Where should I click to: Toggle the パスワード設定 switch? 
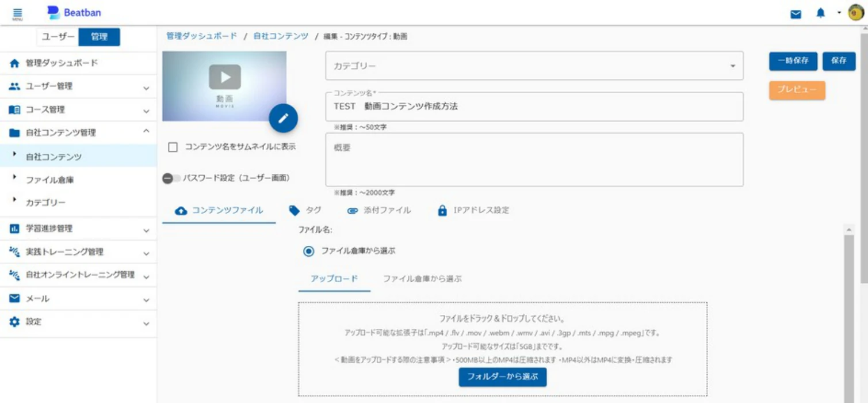[x=171, y=178]
